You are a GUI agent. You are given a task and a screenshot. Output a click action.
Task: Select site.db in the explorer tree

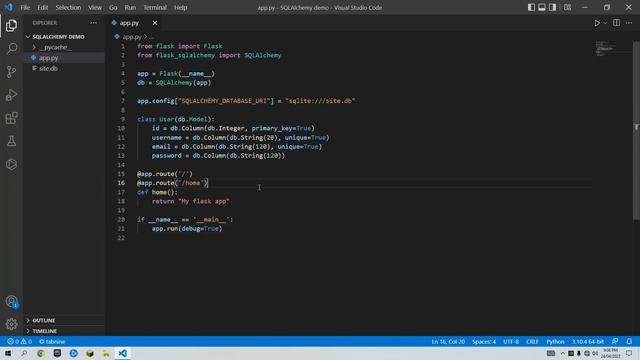tap(64, 69)
